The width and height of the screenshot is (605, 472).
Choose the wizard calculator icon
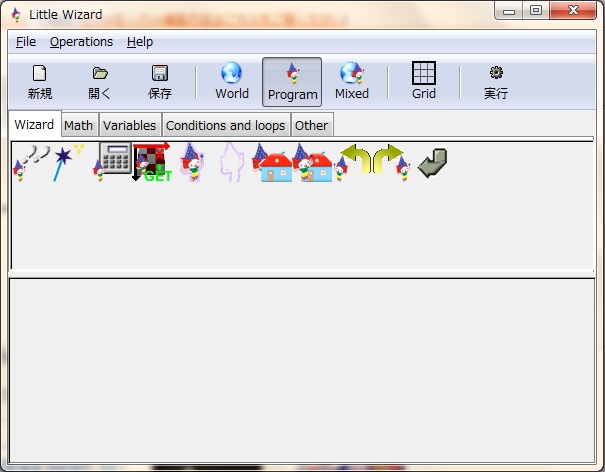coord(112,162)
